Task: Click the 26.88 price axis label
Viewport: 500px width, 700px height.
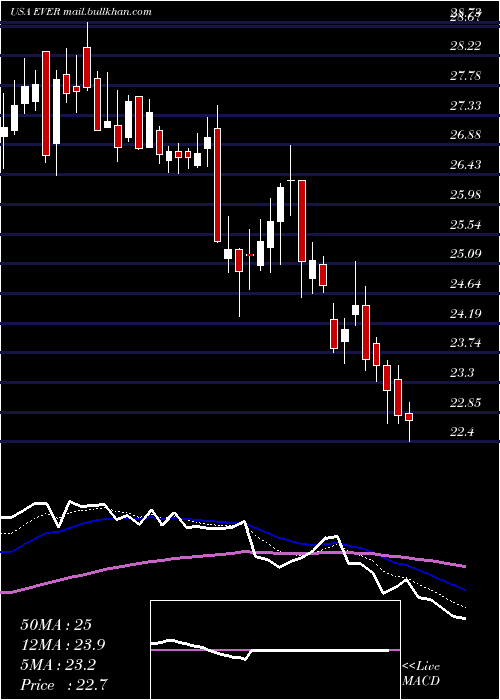Action: tap(466, 135)
